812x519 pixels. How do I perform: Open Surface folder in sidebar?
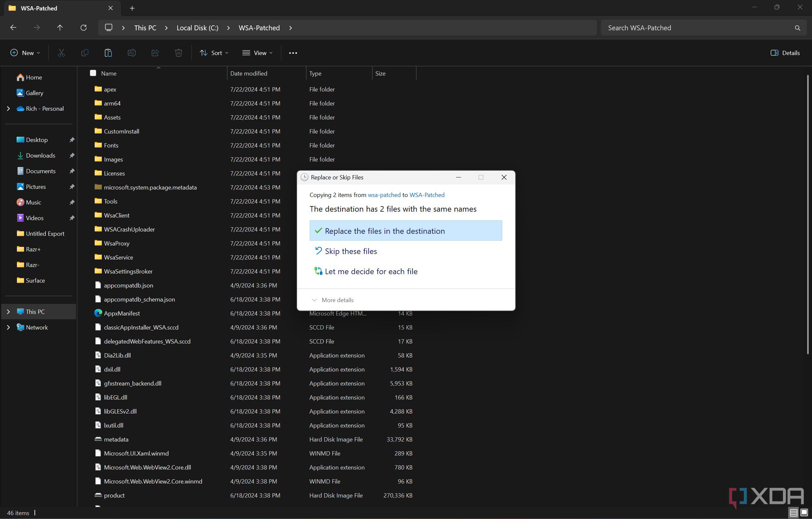coord(31,280)
